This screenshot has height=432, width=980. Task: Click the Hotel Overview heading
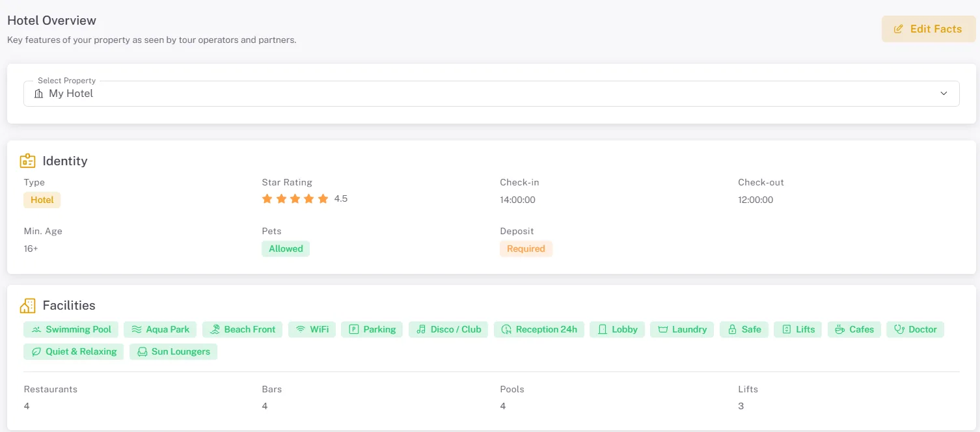[x=51, y=21]
